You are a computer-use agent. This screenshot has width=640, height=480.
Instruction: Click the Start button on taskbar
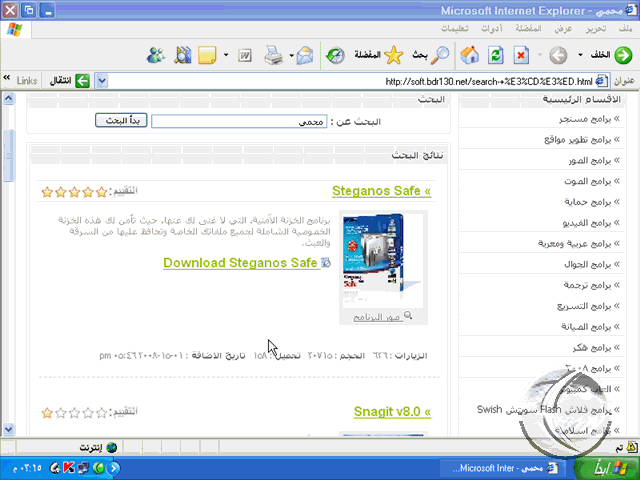click(607, 468)
